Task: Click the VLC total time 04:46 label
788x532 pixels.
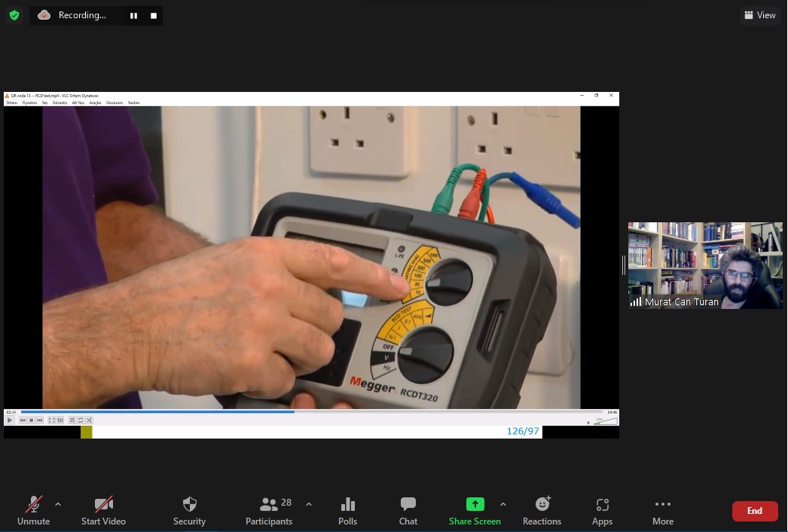Action: click(612, 412)
